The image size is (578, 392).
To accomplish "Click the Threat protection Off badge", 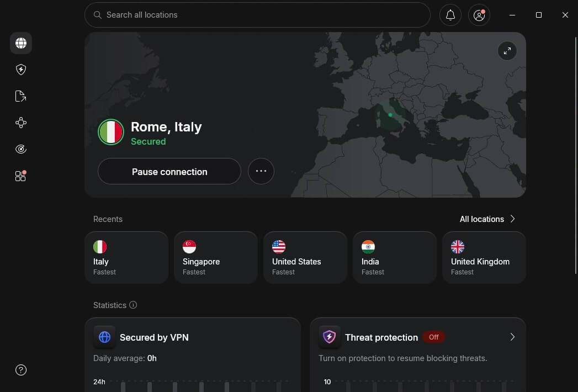I will click(434, 337).
